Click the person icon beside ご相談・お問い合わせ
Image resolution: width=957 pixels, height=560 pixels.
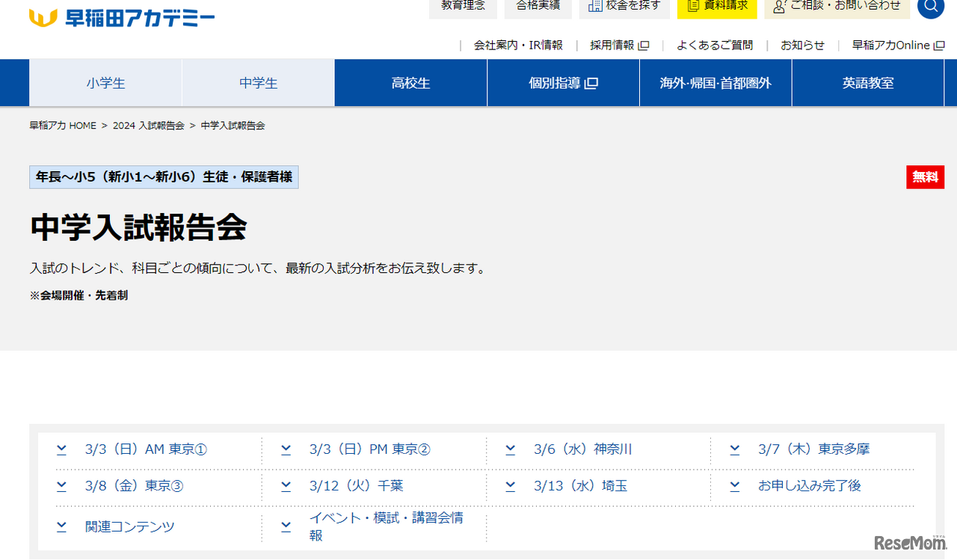779,6
